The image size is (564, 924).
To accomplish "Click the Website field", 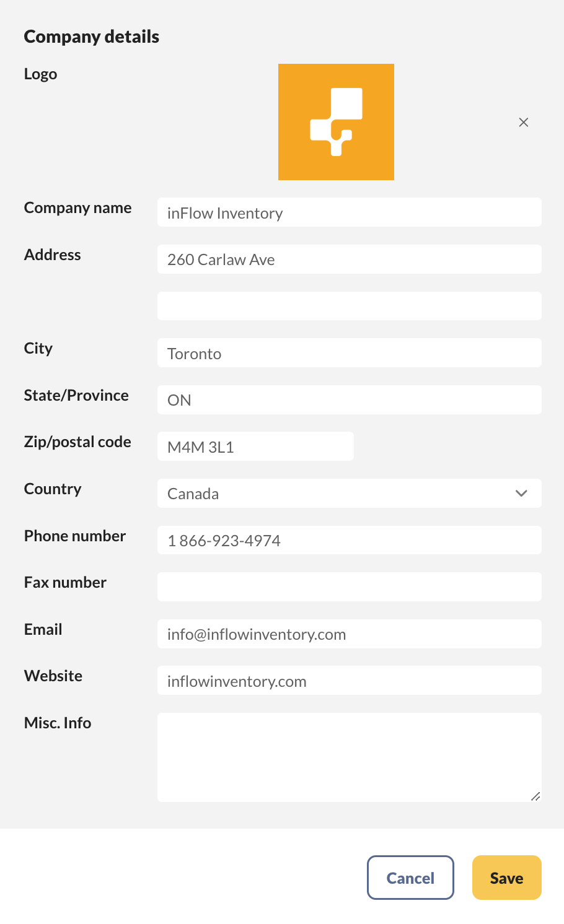I will 349,681.
